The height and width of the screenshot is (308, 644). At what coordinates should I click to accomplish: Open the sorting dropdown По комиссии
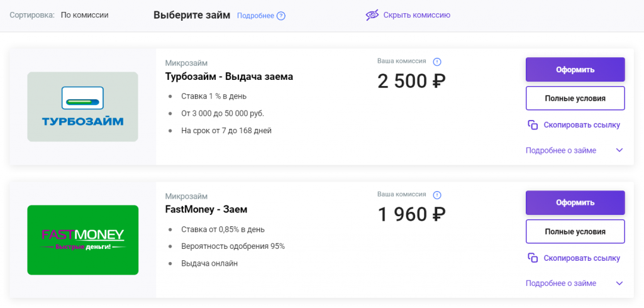85,15
